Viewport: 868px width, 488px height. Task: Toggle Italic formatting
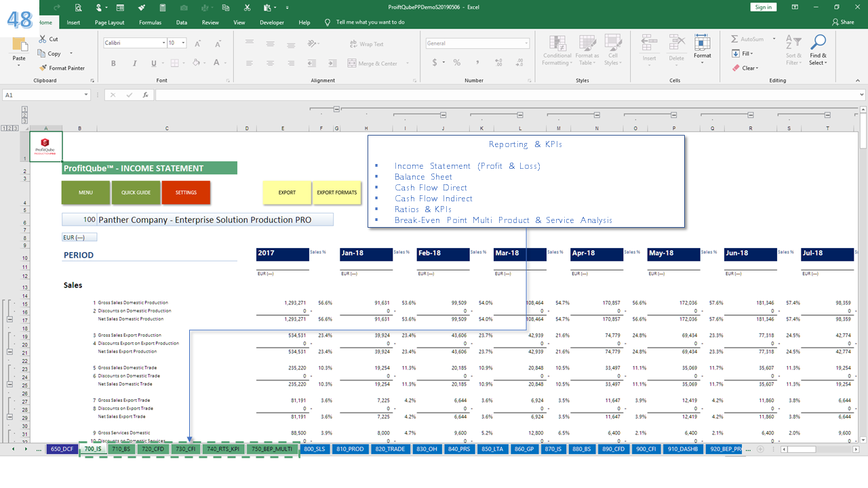coord(134,63)
